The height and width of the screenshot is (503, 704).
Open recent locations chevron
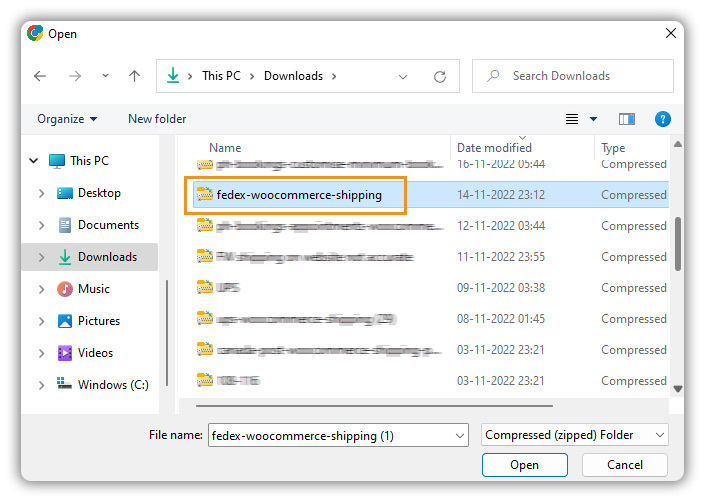point(106,76)
